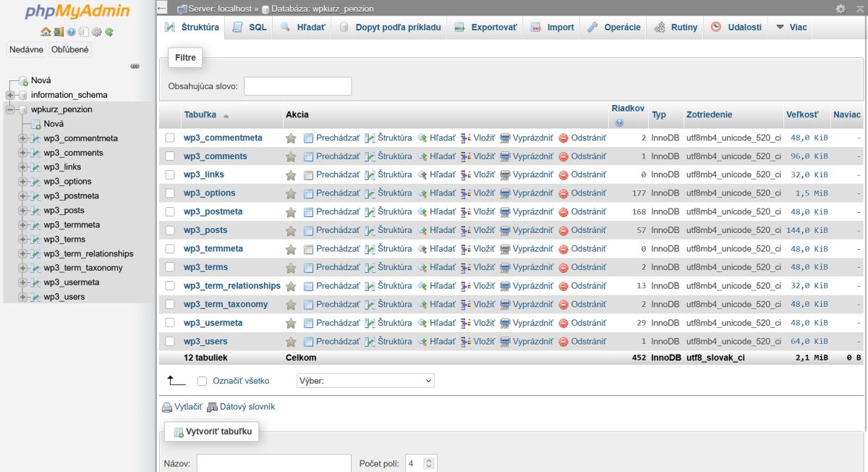The height and width of the screenshot is (472, 868).
Task: Enable the Označiť všetko checkbox
Action: click(203, 381)
